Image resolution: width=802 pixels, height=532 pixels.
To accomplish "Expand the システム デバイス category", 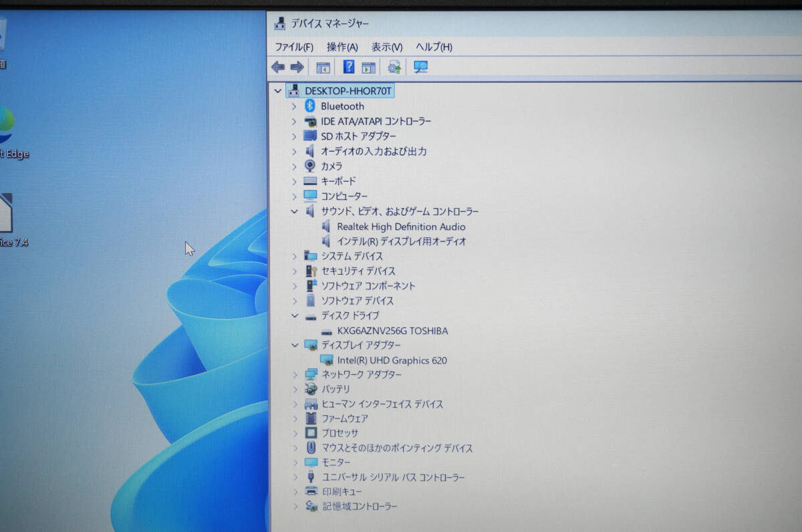I will point(294,256).
